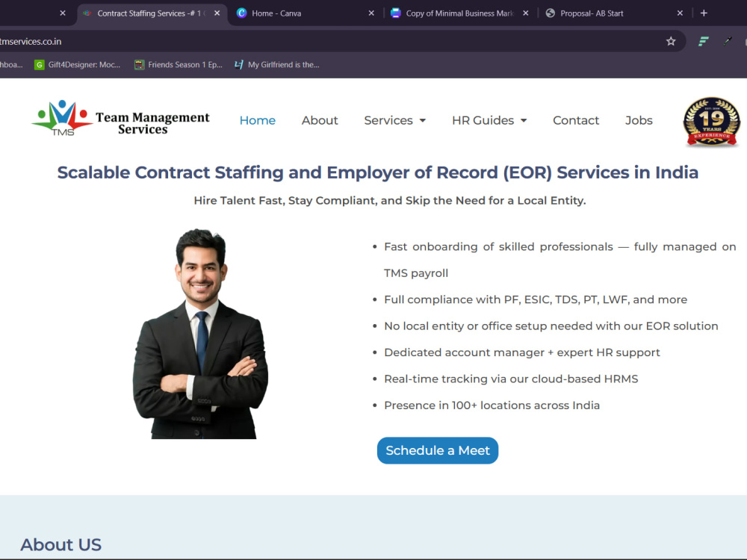Click the Full compliance with PF, ESIC text
This screenshot has width=747, height=560.
click(536, 299)
